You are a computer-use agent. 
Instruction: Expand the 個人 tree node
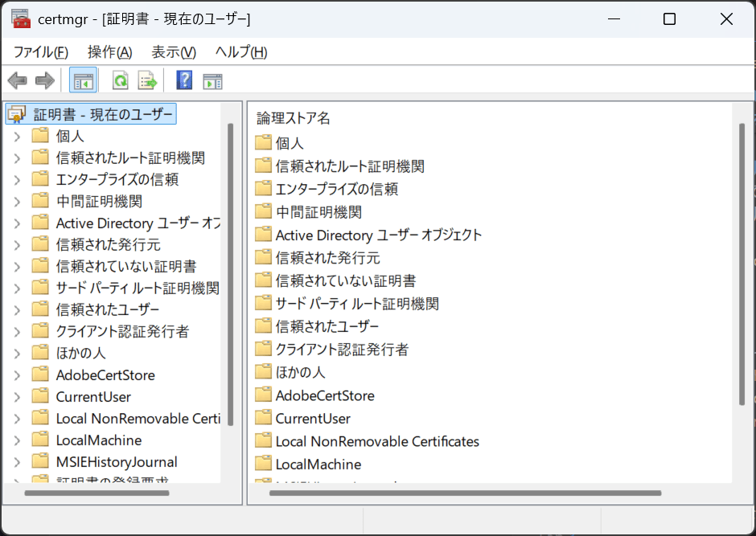coord(17,136)
